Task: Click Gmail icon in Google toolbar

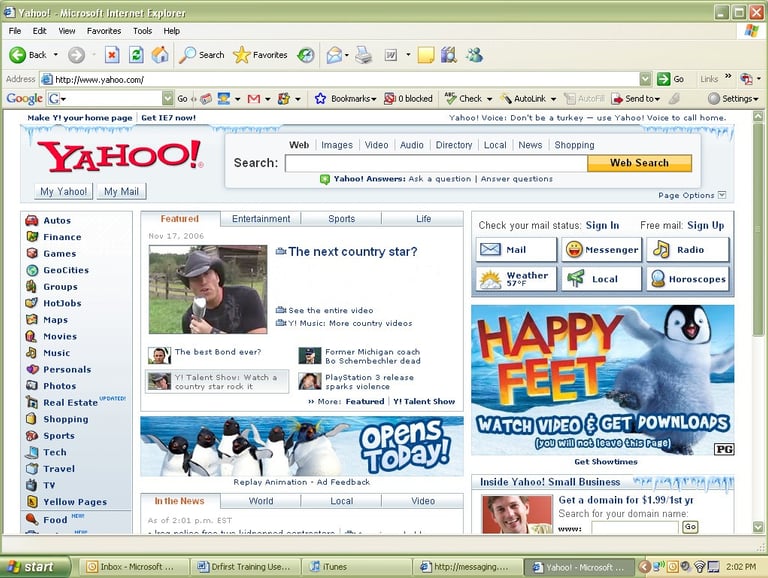Action: [254, 99]
